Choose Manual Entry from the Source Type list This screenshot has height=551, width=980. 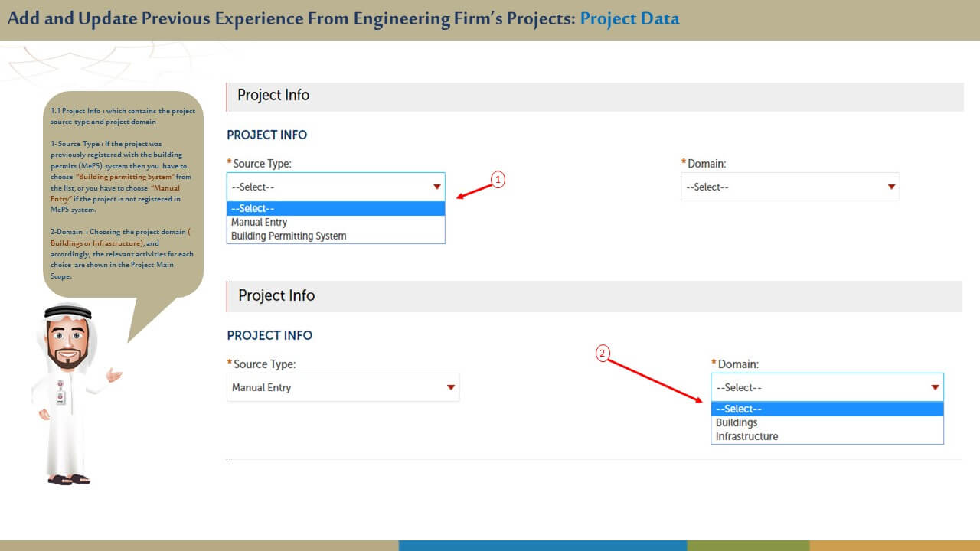coord(260,222)
